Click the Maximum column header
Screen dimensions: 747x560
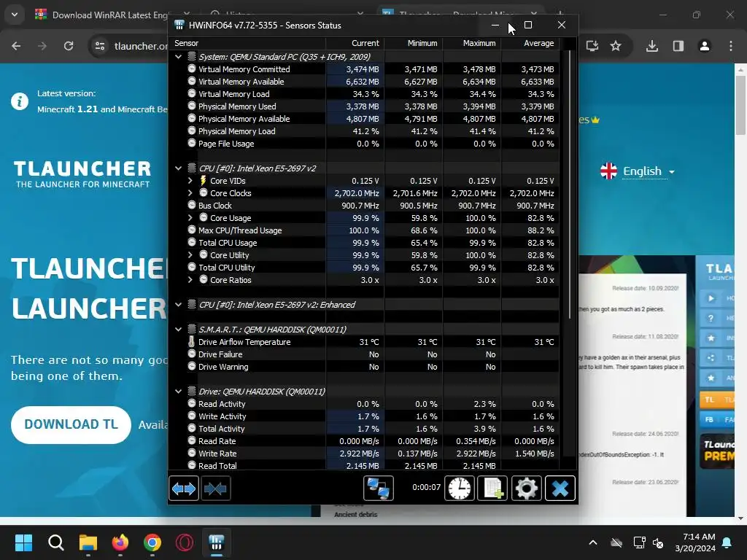click(x=472, y=43)
